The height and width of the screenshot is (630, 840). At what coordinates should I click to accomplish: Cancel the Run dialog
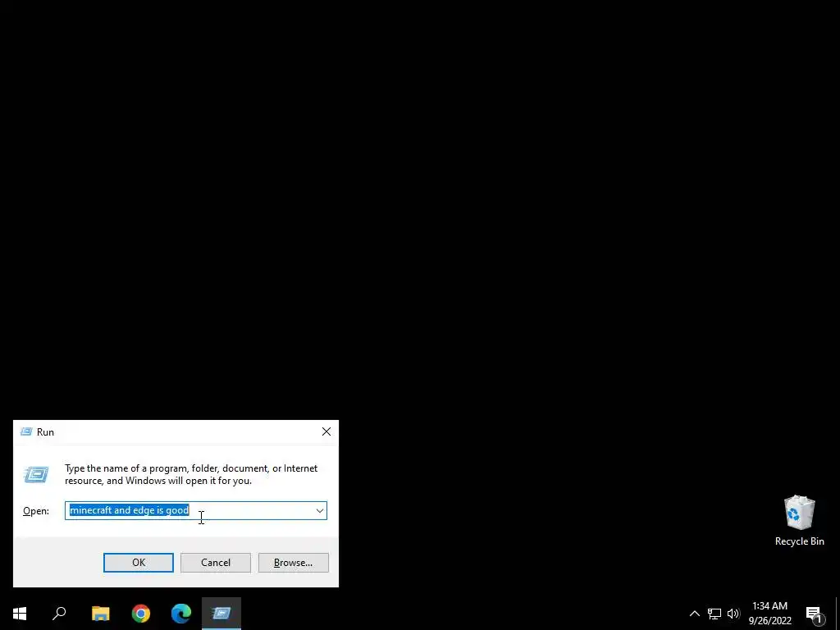[216, 563]
